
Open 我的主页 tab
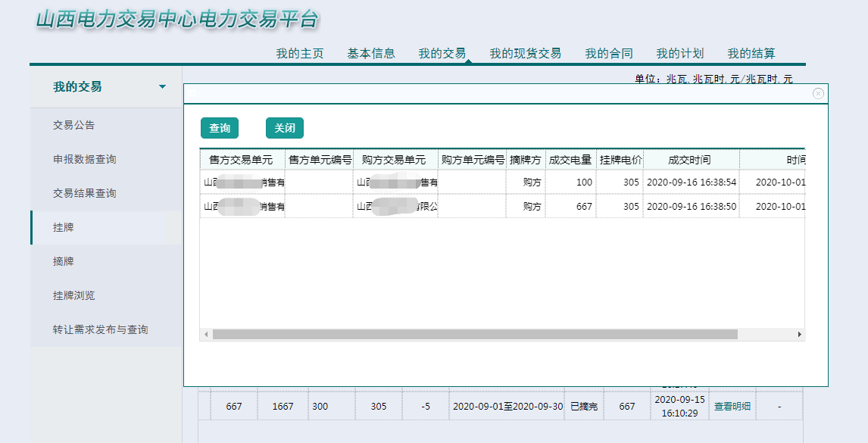click(x=300, y=53)
